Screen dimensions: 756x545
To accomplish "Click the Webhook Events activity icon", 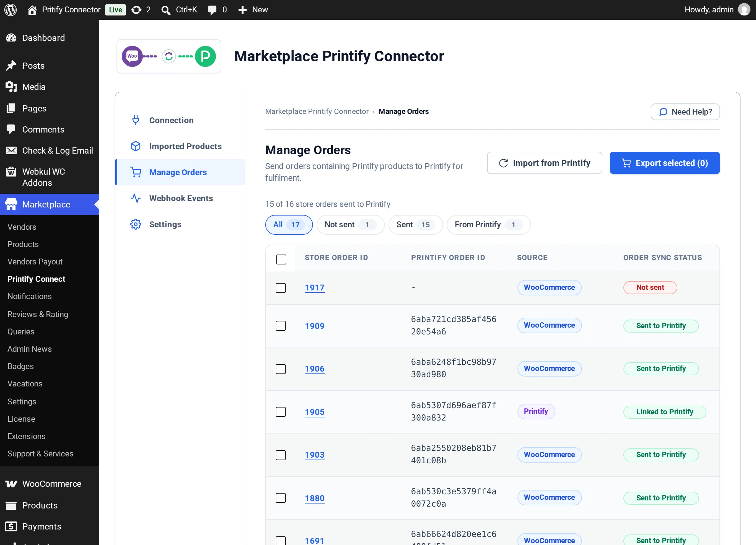I will [x=136, y=198].
